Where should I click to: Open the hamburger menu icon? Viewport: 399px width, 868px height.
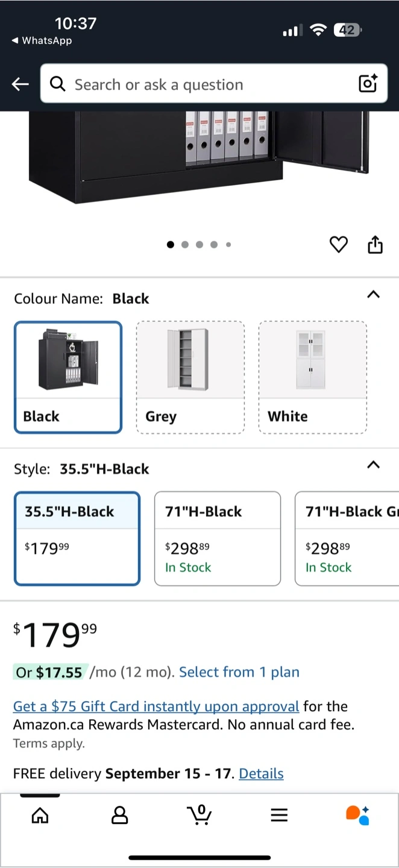(278, 816)
